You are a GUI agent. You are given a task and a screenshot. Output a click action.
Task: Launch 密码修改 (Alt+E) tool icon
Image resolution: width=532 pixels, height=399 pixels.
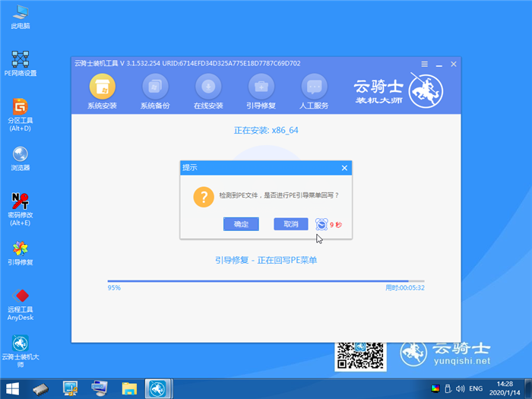21,209
